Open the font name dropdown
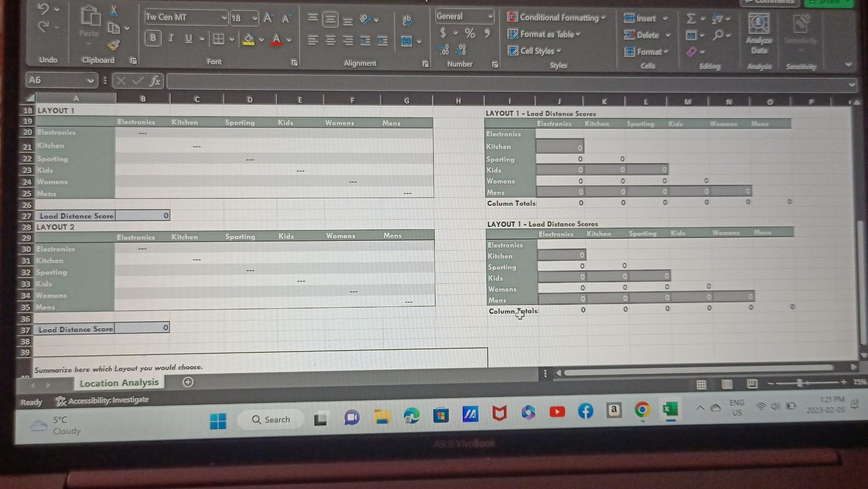The height and width of the screenshot is (489, 868). [x=224, y=18]
